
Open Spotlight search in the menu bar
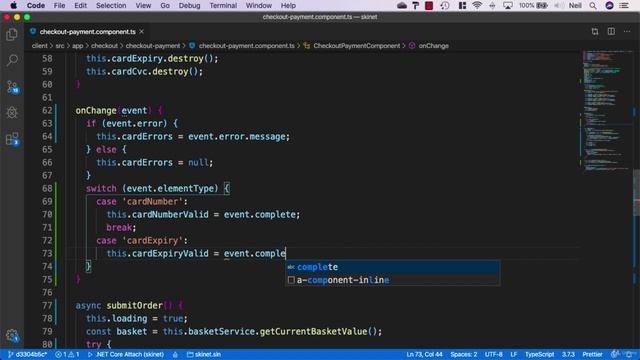(x=593, y=5)
